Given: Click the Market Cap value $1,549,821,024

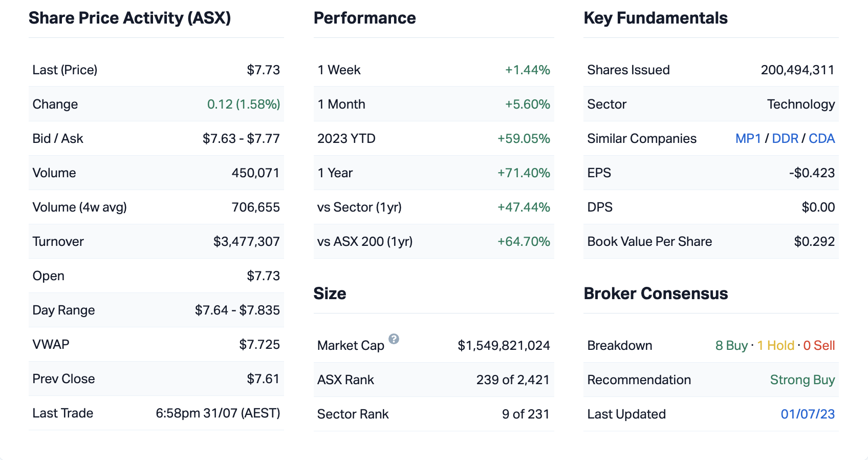Looking at the screenshot, I should point(504,346).
